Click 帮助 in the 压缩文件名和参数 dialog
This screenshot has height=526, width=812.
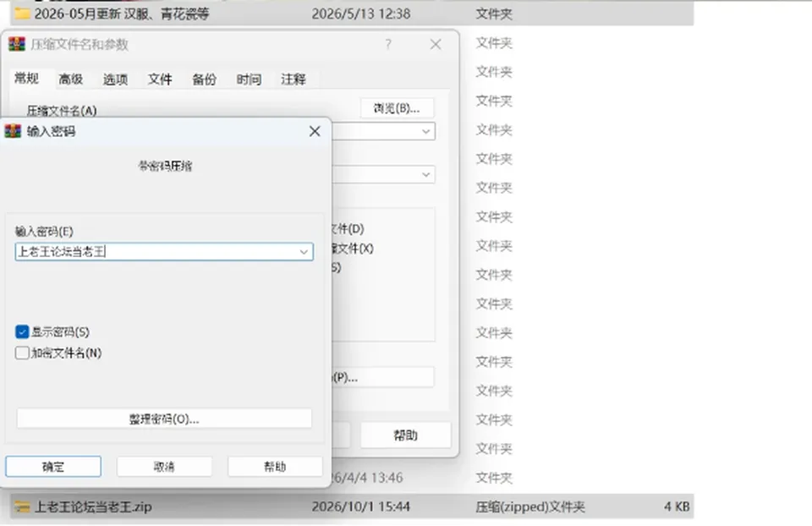pyautogui.click(x=405, y=436)
